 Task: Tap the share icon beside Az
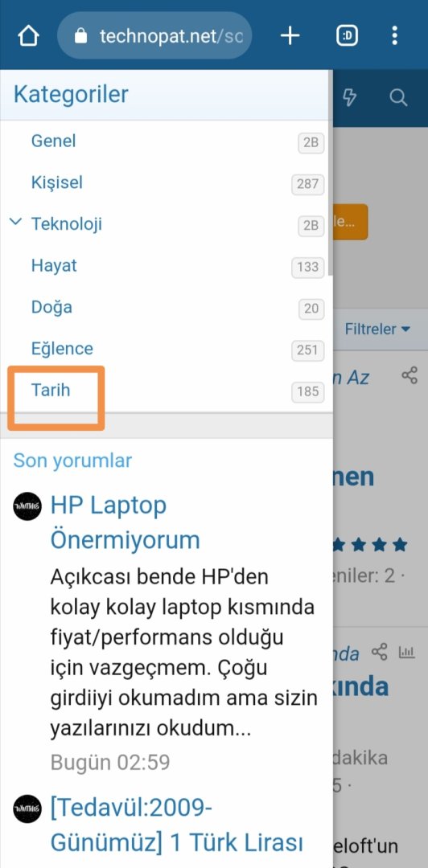(409, 375)
